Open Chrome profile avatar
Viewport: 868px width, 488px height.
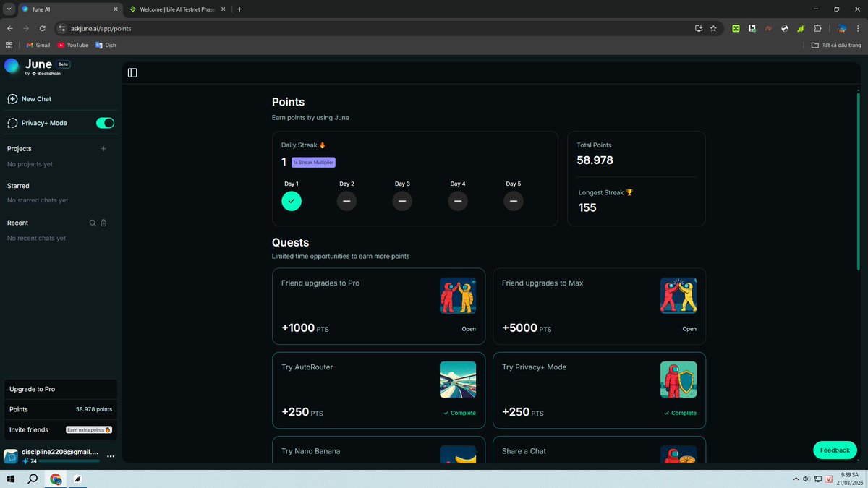pyautogui.click(x=842, y=28)
